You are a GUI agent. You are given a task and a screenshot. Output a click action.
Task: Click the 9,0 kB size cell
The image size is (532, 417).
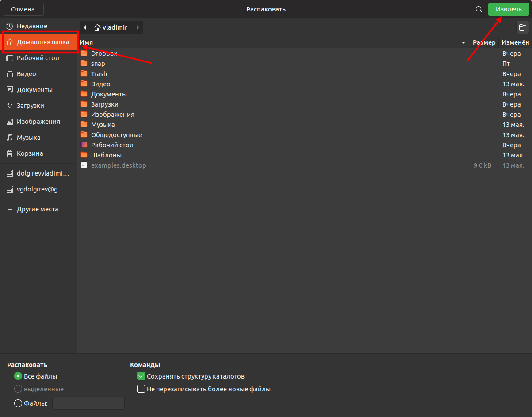point(482,165)
